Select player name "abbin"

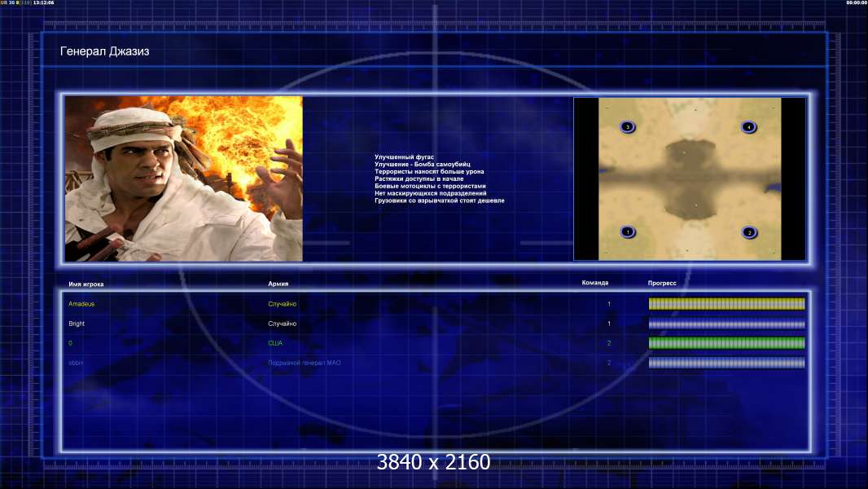[x=76, y=363]
